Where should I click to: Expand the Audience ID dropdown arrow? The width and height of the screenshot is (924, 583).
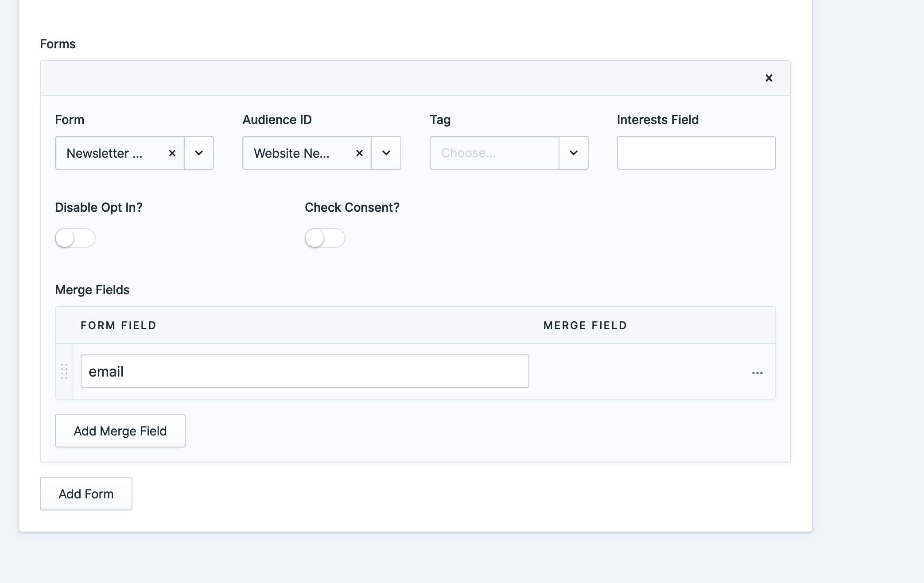coord(386,153)
